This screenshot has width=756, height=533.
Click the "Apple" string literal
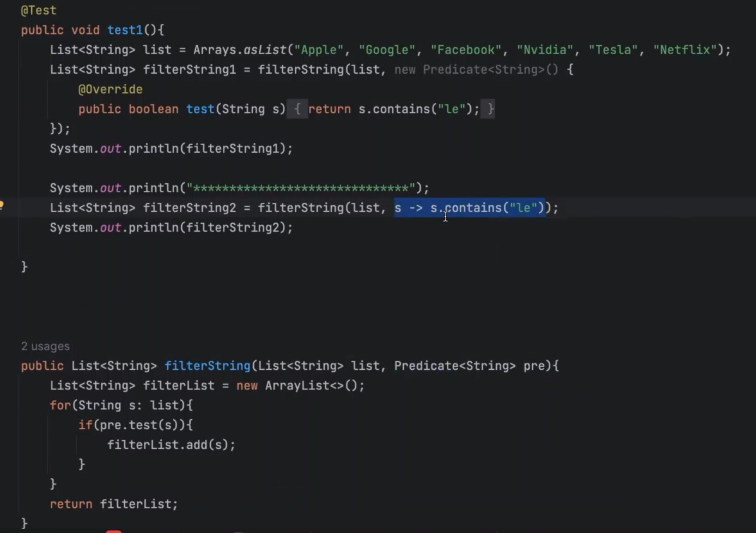[319, 50]
